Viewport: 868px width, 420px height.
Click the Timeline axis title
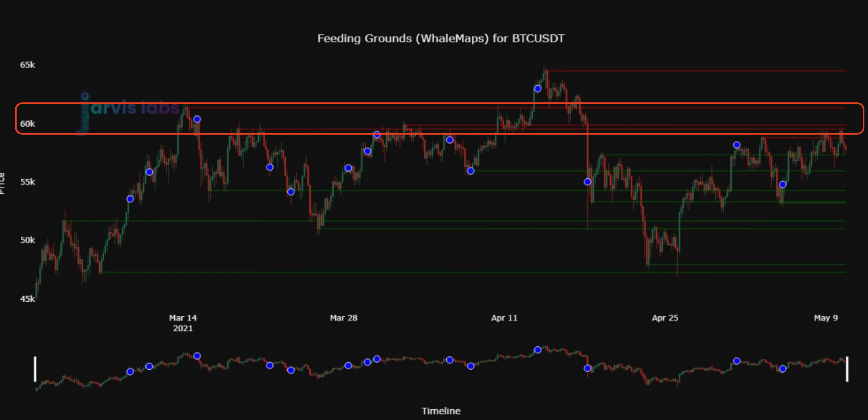[x=441, y=411]
